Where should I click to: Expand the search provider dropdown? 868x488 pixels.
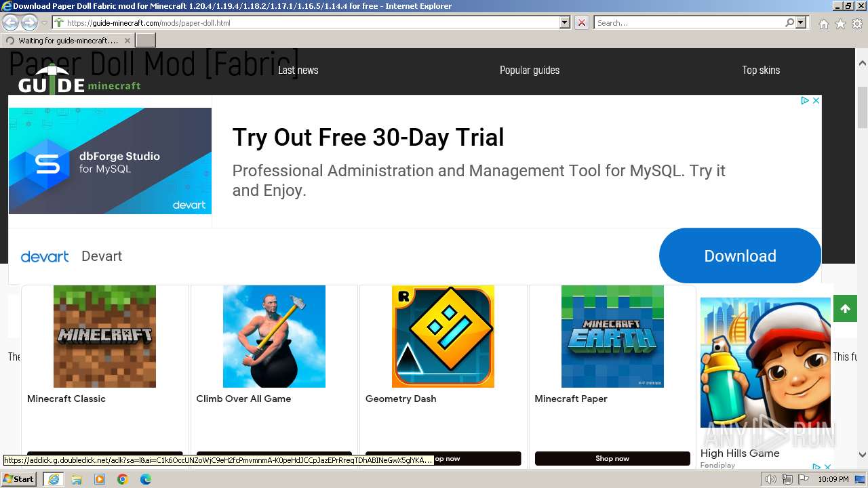(x=802, y=22)
